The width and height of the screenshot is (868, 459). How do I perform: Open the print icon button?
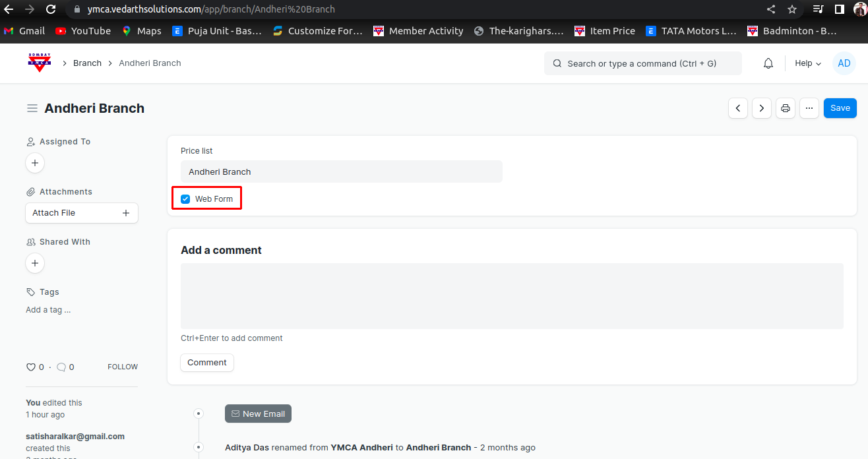[x=785, y=108]
